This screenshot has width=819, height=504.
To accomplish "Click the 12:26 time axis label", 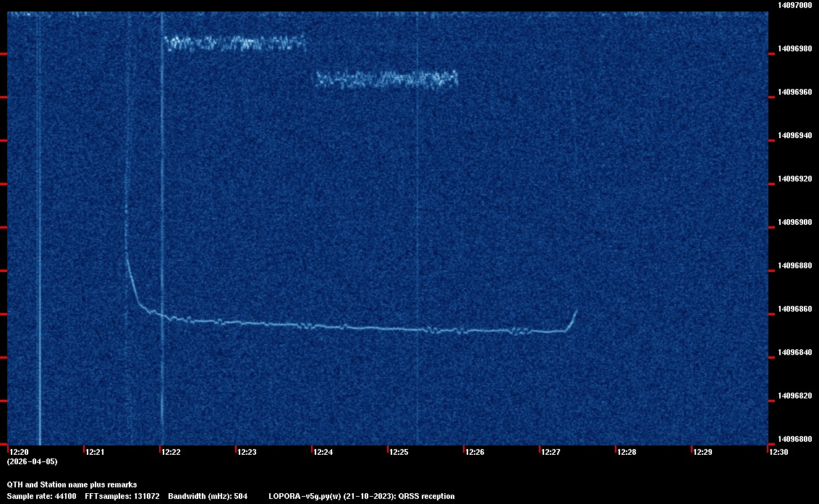I will 475,452.
